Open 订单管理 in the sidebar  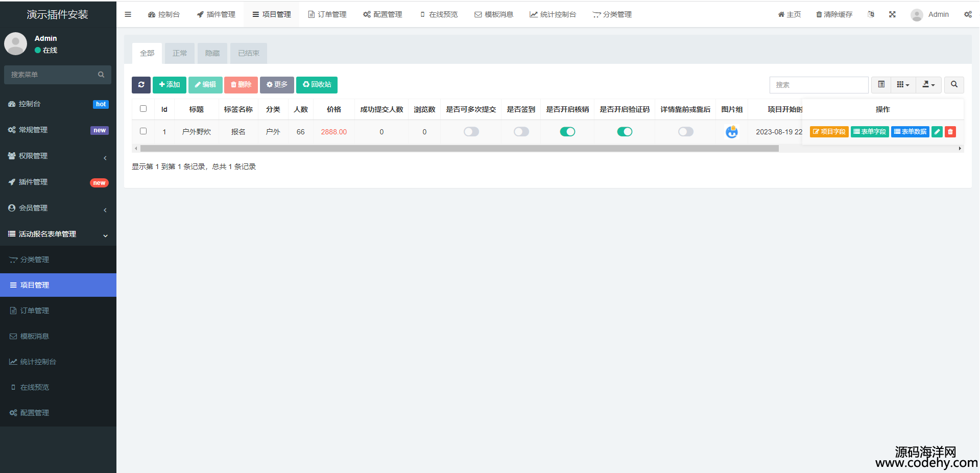pyautogui.click(x=35, y=311)
